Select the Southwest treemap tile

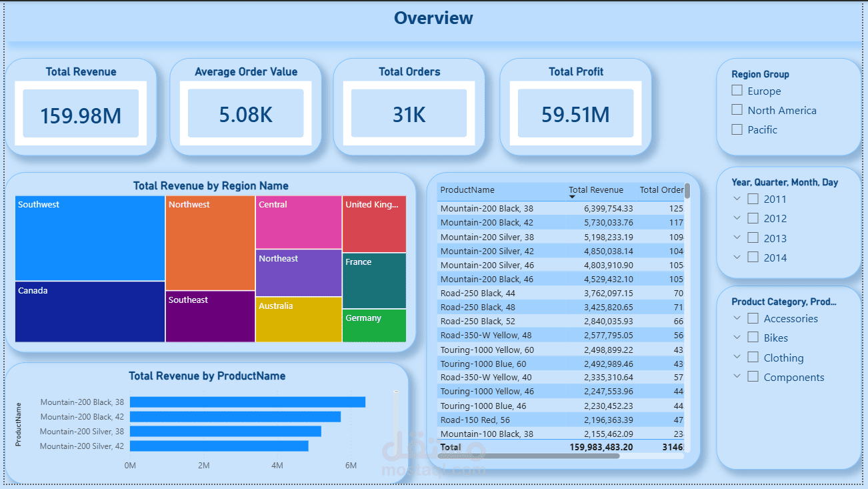tap(90, 238)
